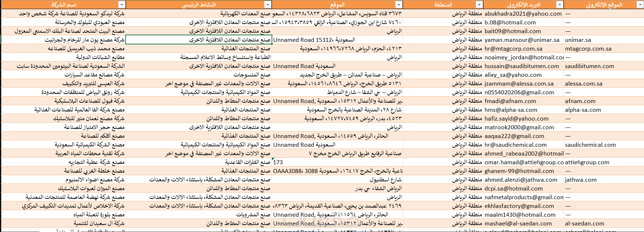Click the website cell alessa.com.sa

(x=604, y=83)
